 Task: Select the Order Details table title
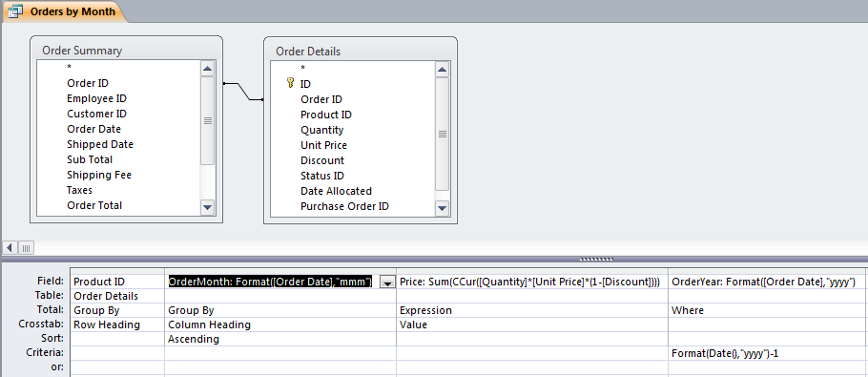[308, 52]
